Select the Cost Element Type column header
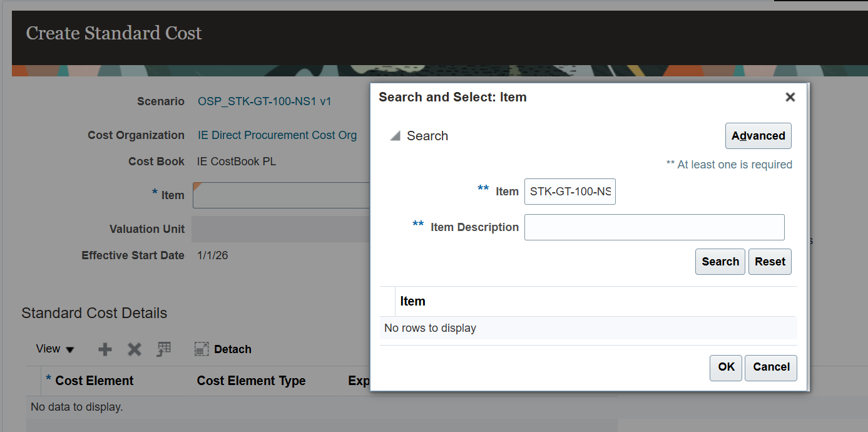The image size is (868, 432). click(x=251, y=381)
